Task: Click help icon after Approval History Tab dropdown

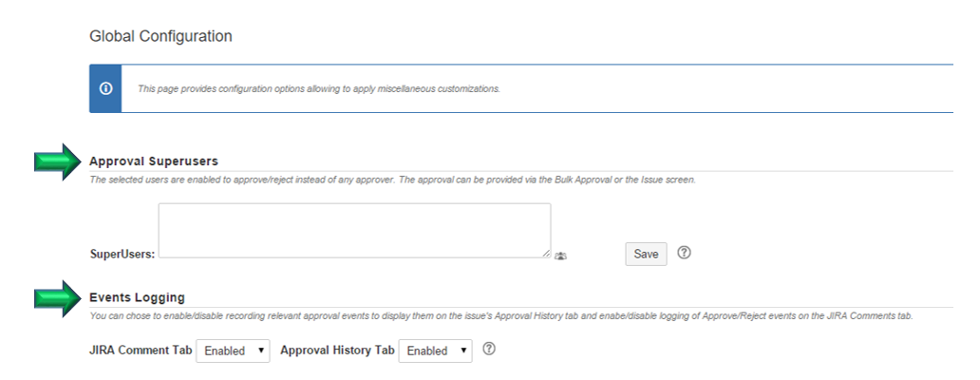Action: tap(489, 349)
